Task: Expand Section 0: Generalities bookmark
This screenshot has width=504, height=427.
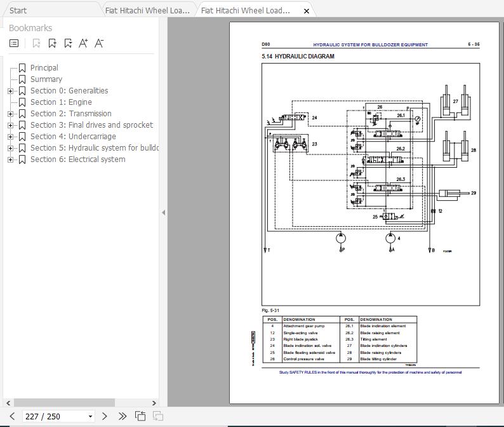Action: click(10, 91)
